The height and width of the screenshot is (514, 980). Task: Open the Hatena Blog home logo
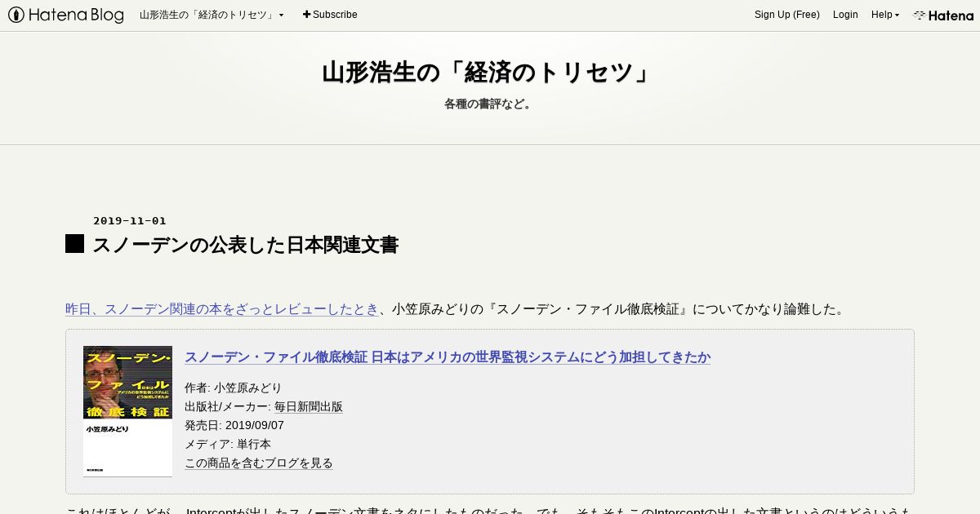(x=66, y=15)
